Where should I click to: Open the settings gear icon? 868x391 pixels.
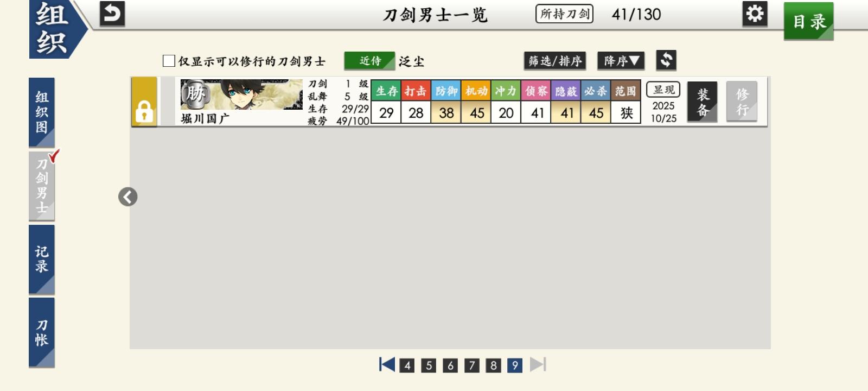tap(755, 14)
